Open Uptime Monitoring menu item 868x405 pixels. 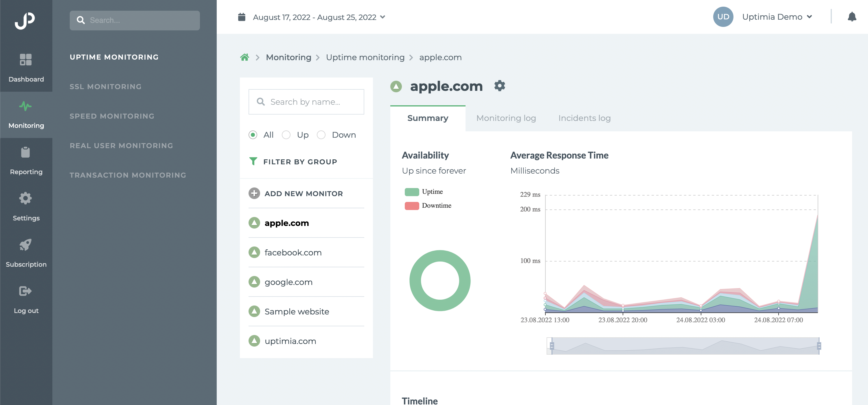point(114,57)
